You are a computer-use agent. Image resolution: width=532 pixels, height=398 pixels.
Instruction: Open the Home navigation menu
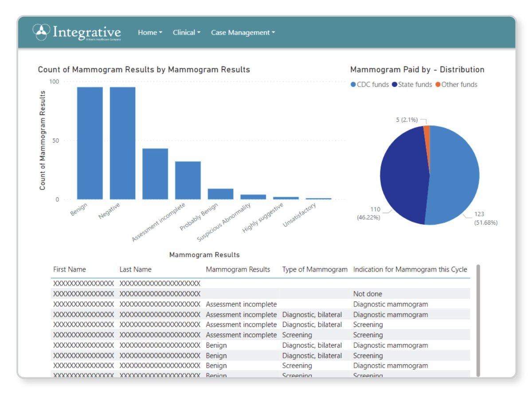pos(150,32)
